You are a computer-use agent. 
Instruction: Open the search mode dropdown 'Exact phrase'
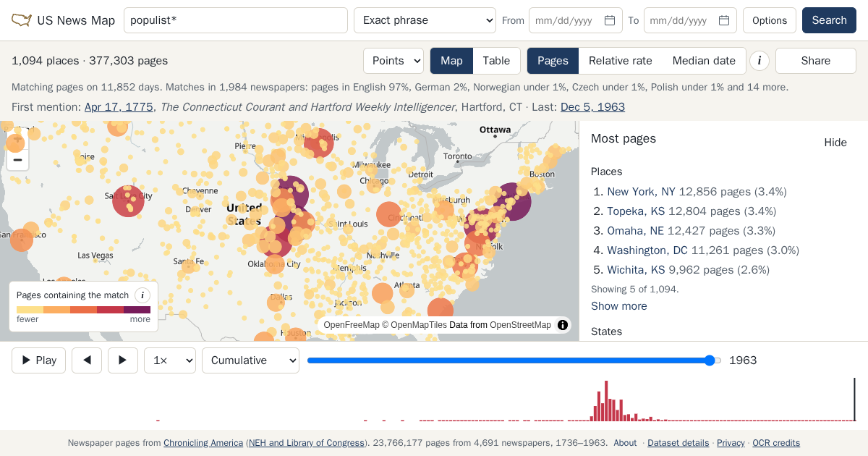click(425, 20)
